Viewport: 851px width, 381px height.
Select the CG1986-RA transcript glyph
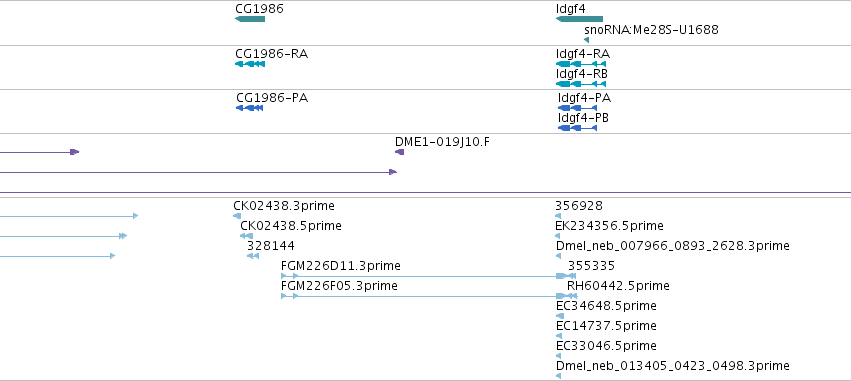coord(250,64)
